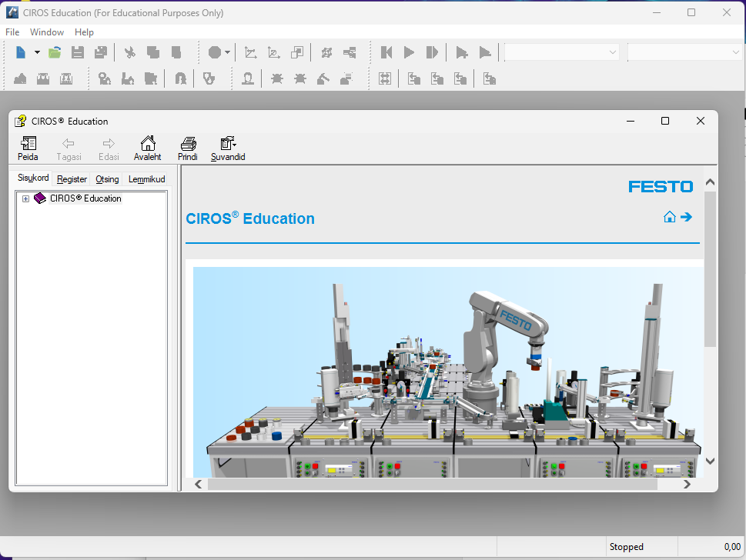The width and height of the screenshot is (746, 560).
Task: Click the FESTO logo in the help page
Action: (x=661, y=186)
